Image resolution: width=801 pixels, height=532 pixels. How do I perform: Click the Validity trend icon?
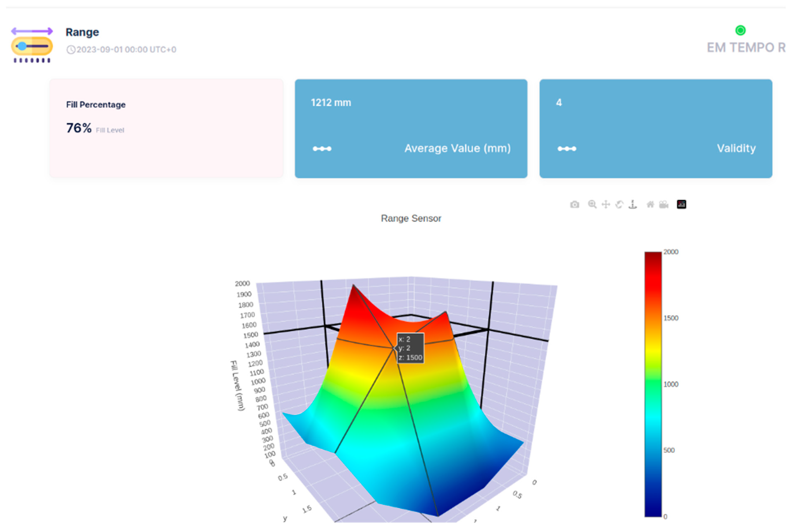pyautogui.click(x=566, y=149)
